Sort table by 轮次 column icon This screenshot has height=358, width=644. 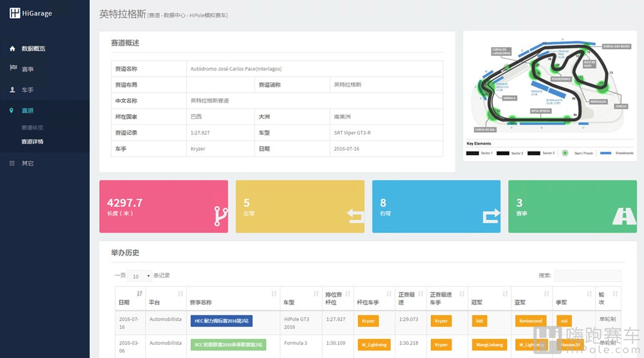pos(615,294)
